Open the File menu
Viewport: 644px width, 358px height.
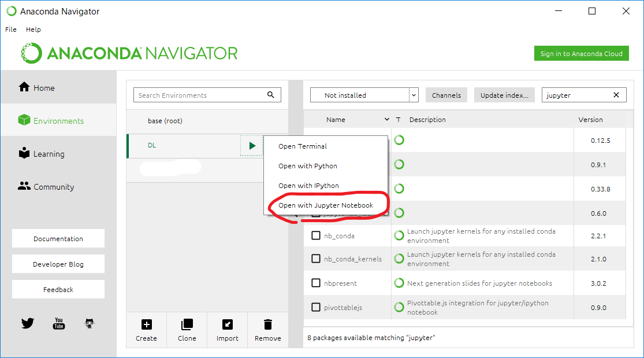pyautogui.click(x=10, y=29)
